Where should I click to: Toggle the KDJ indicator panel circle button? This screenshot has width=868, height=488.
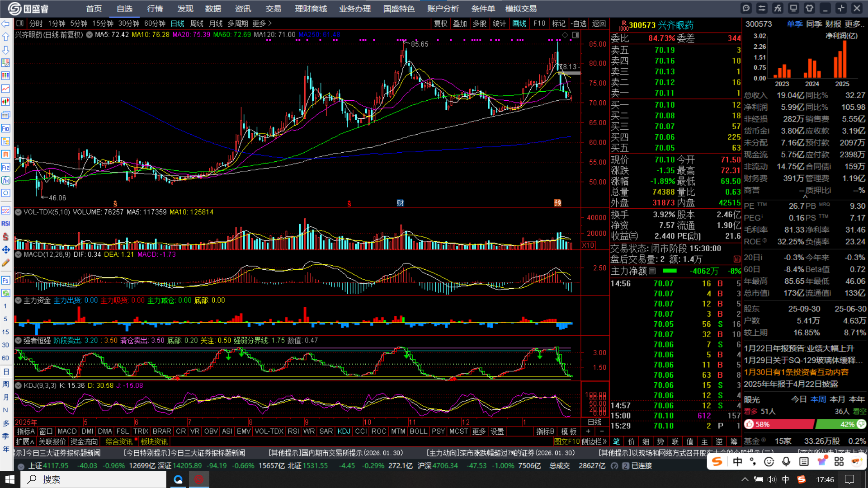[19, 385]
